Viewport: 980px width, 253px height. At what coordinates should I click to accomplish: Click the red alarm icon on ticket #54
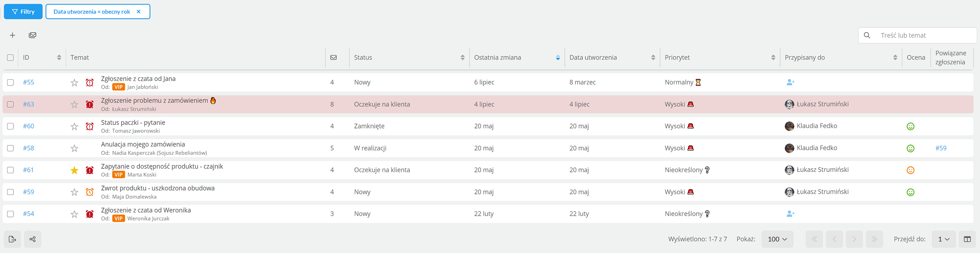[x=90, y=214]
